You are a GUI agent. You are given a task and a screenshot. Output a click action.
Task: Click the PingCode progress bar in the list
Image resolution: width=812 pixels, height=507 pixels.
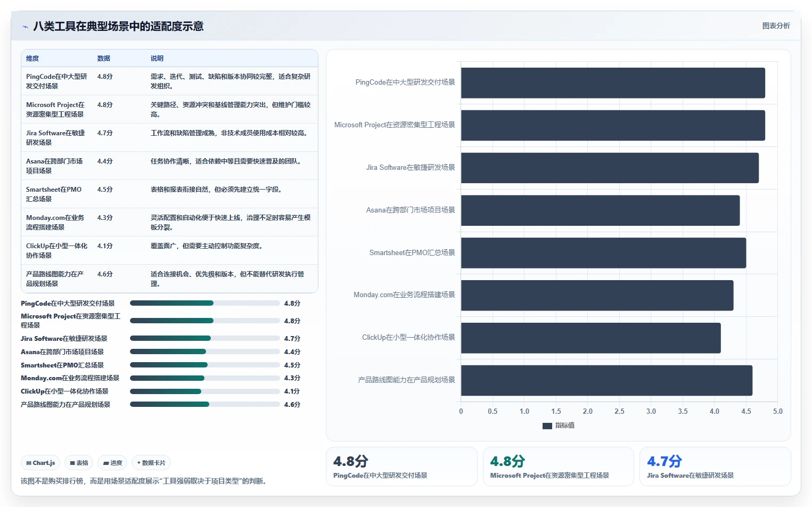click(x=205, y=303)
